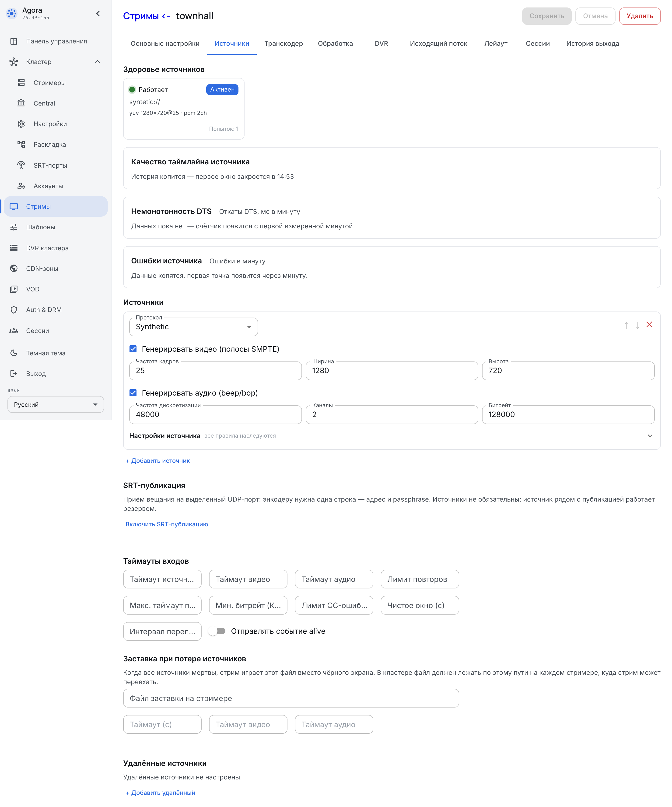Enable the Отправлять событие alive switch
The width and height of the screenshot is (672, 807).
point(217,631)
